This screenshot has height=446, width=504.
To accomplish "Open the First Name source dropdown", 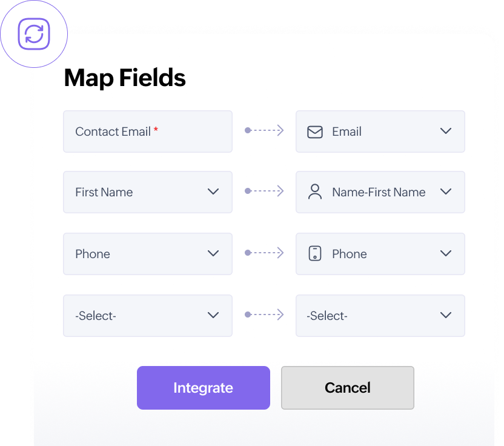I will (213, 192).
